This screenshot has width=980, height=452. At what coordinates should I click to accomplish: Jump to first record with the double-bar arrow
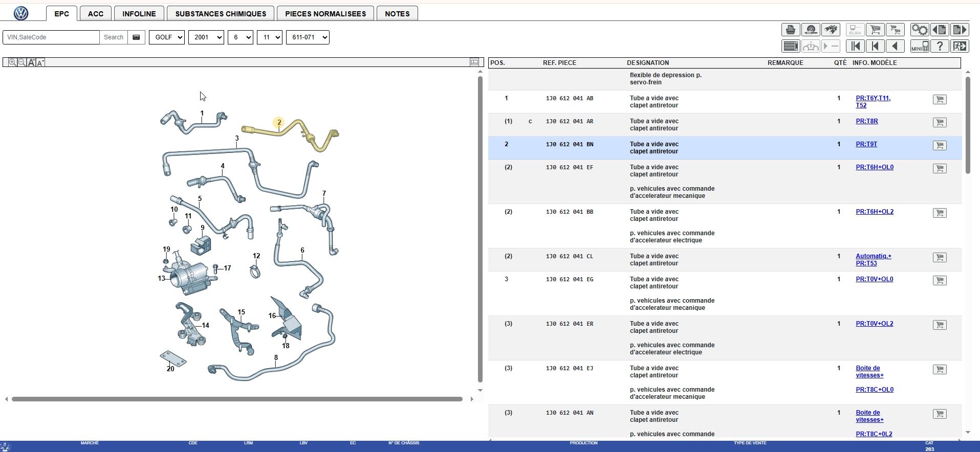coord(855,46)
